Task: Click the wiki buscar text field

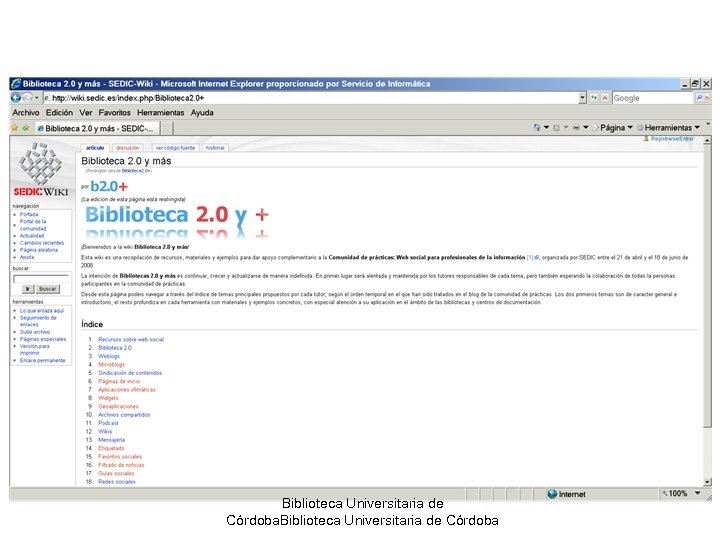Action: (41, 279)
